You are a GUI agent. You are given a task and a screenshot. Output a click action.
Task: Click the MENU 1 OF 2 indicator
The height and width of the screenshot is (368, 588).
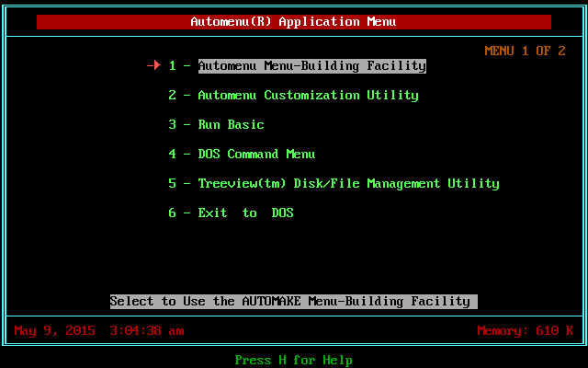click(x=525, y=52)
